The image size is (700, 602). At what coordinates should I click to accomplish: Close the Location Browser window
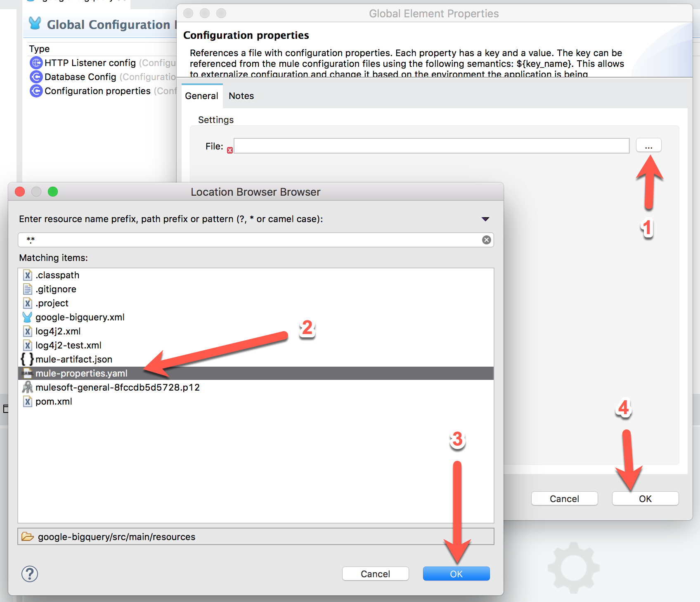coord(20,192)
